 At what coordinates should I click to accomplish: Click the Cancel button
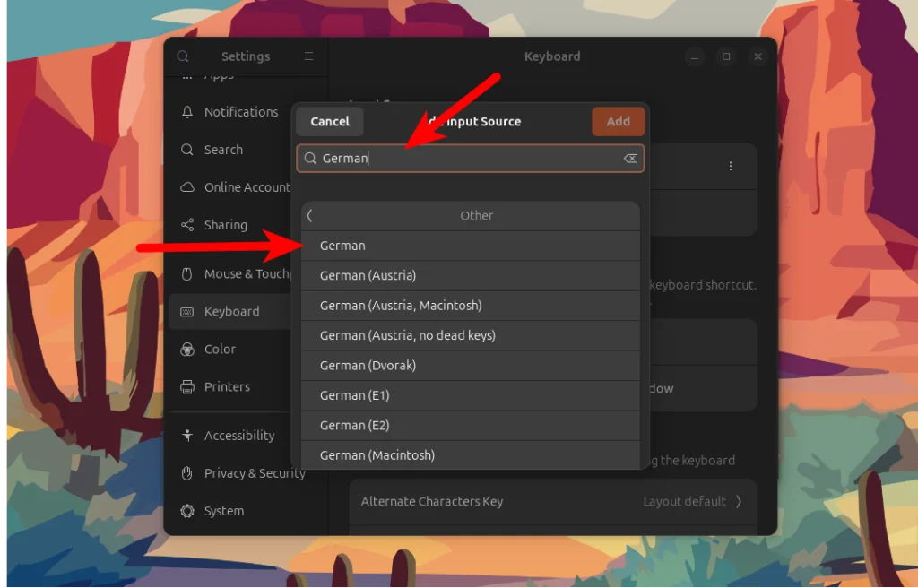pos(329,121)
